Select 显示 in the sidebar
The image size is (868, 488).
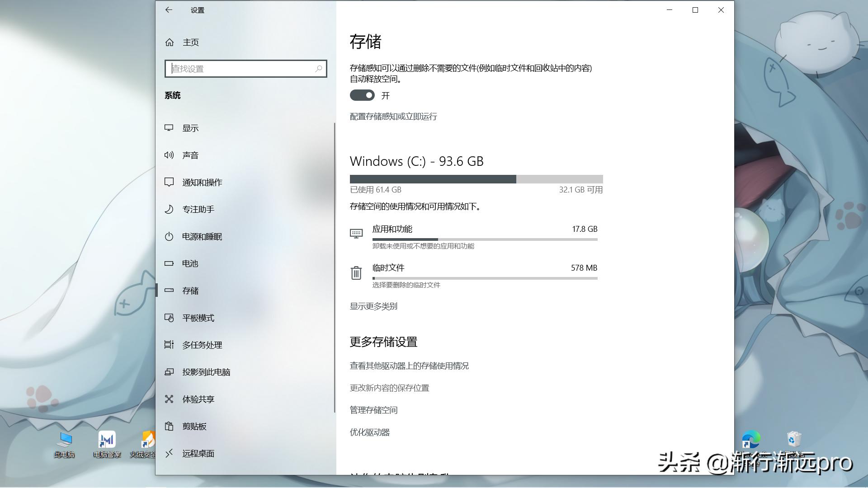(190, 128)
